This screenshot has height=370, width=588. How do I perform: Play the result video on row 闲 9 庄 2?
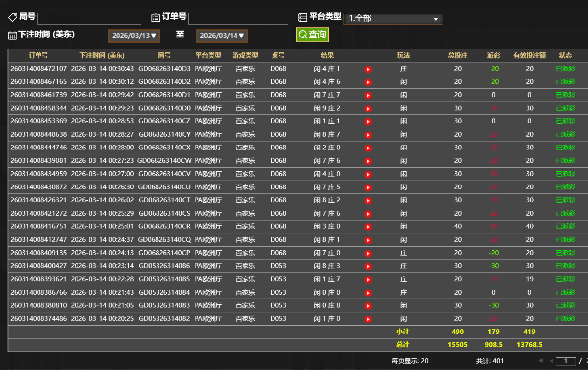[368, 108]
